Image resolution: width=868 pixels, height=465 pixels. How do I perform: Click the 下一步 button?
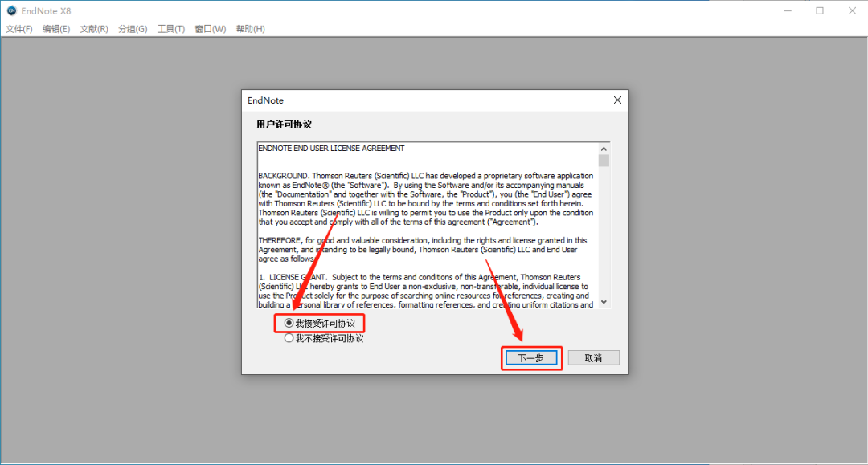coord(531,358)
